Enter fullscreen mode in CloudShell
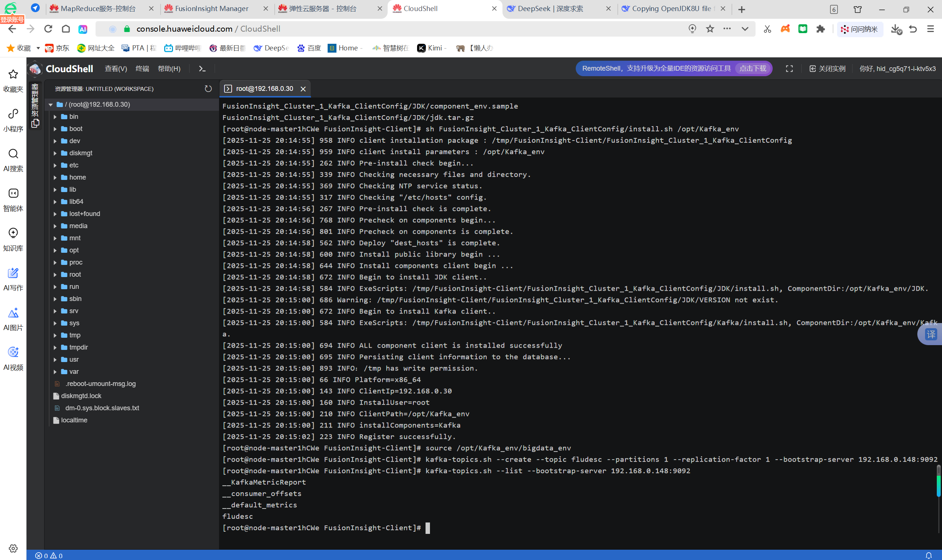 (x=789, y=69)
